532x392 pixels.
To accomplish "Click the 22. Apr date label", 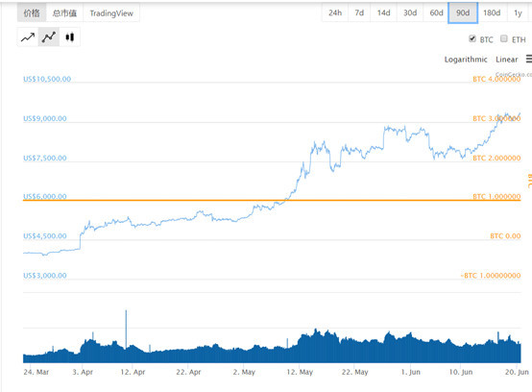I will pos(188,372).
